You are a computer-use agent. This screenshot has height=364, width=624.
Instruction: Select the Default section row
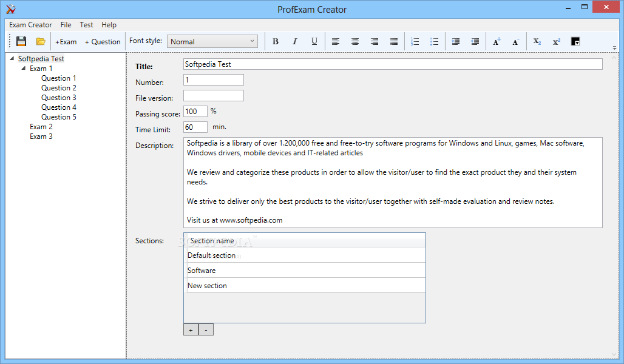pyautogui.click(x=306, y=255)
